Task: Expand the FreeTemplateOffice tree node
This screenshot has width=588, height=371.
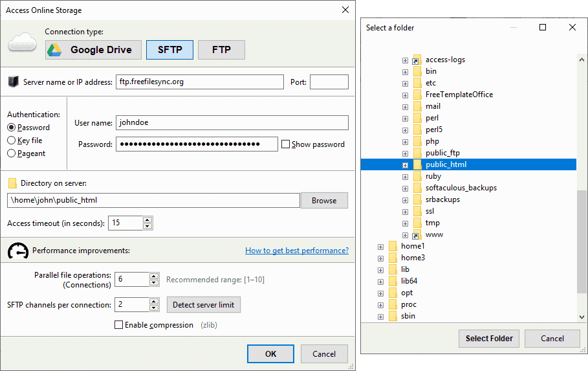Action: (405, 95)
